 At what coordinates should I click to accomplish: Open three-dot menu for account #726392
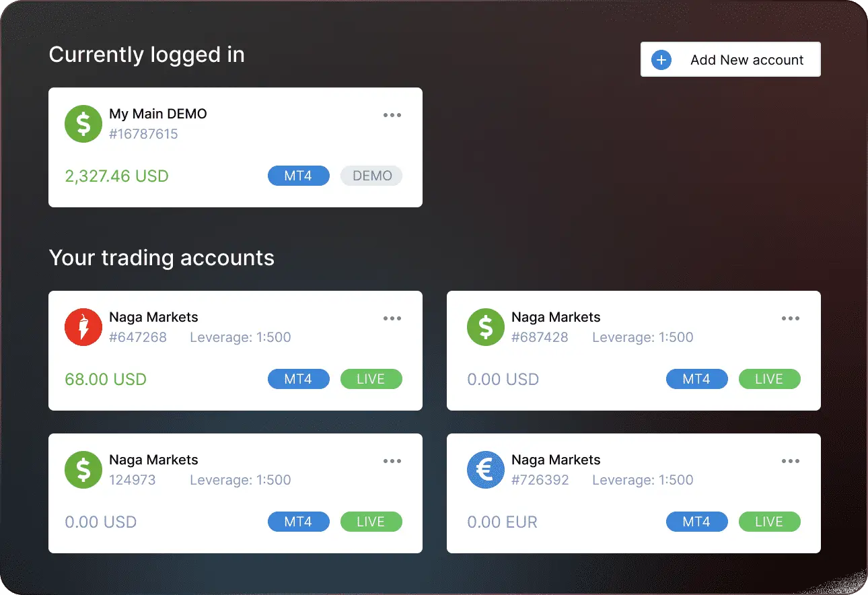tap(791, 461)
